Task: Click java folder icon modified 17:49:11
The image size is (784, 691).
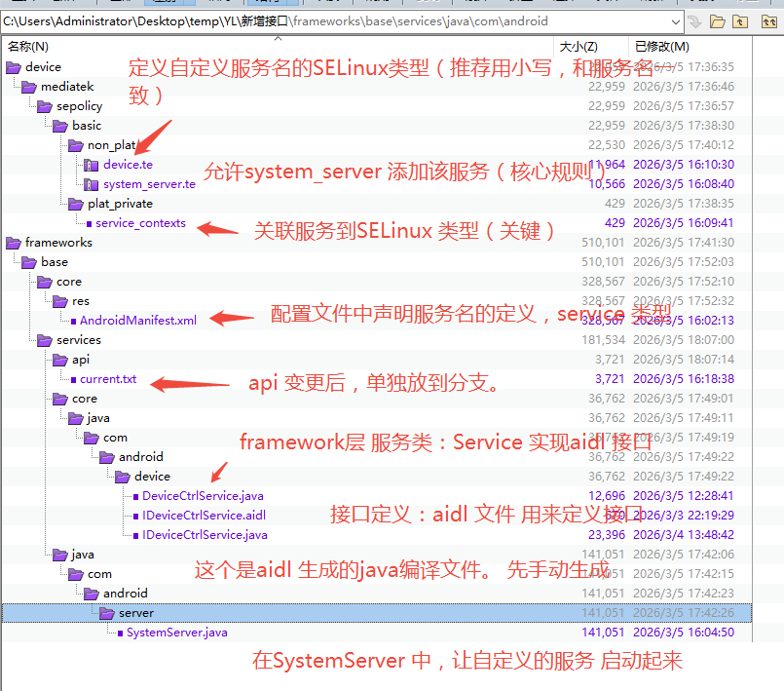Action: pos(76,418)
